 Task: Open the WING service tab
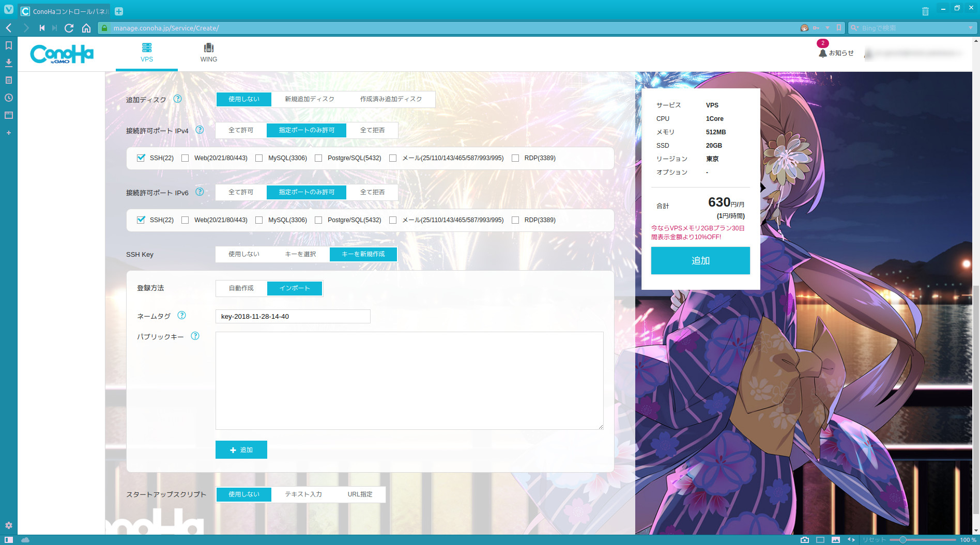point(209,53)
